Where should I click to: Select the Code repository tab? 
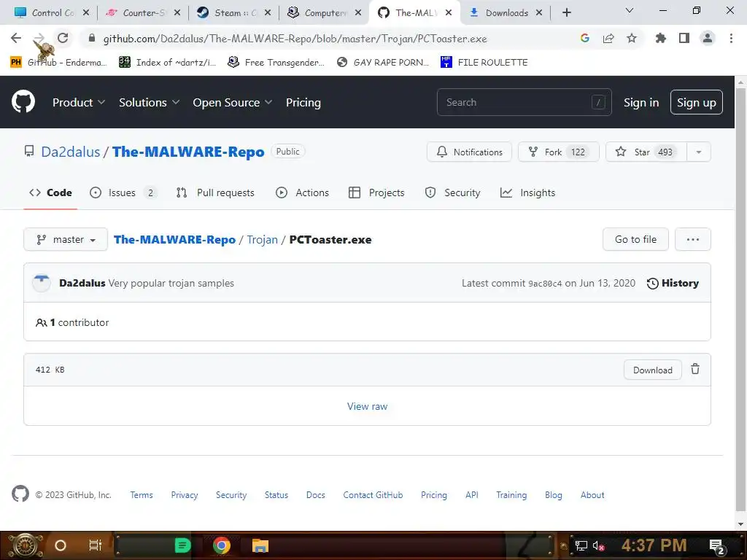50,192
